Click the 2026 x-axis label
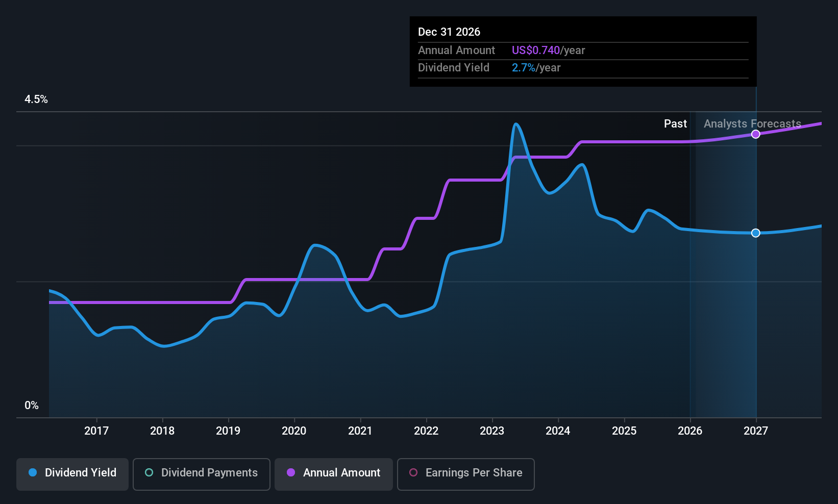 click(690, 431)
